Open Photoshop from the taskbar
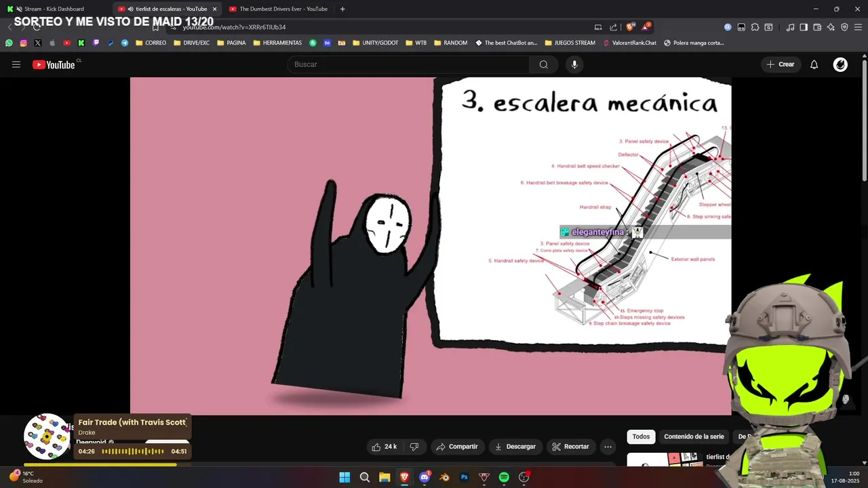868x488 pixels. tap(465, 477)
